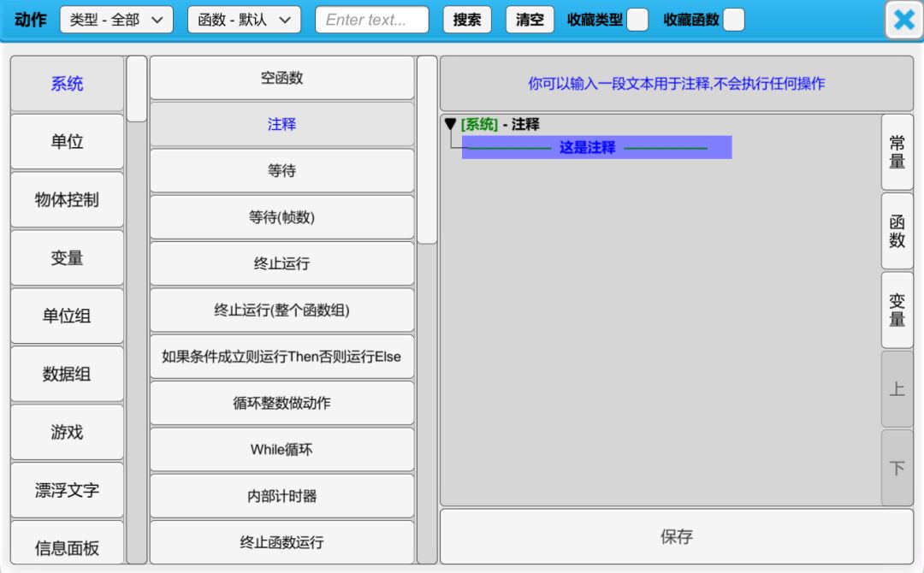
Task: Toggle the 收藏类型 checkbox
Action: [637, 20]
